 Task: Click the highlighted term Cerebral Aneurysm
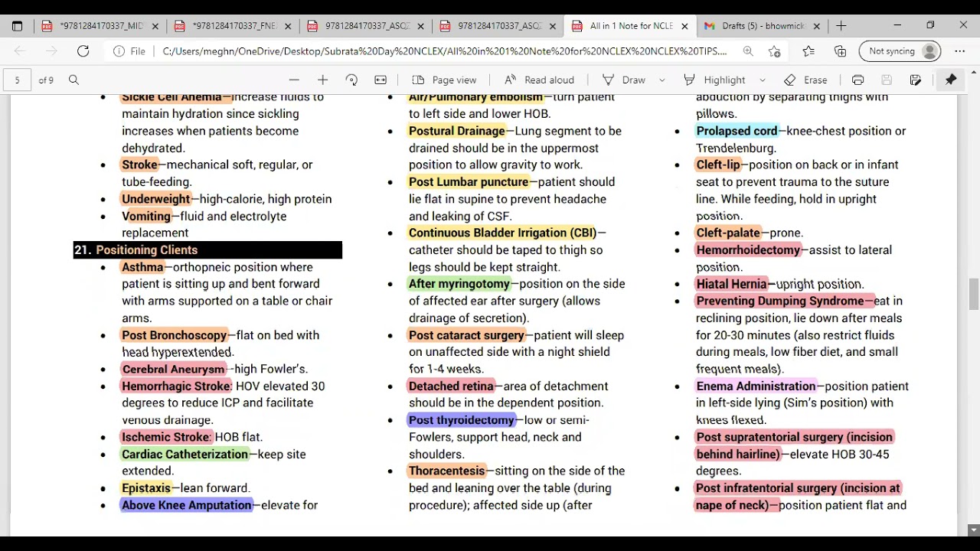coord(173,369)
